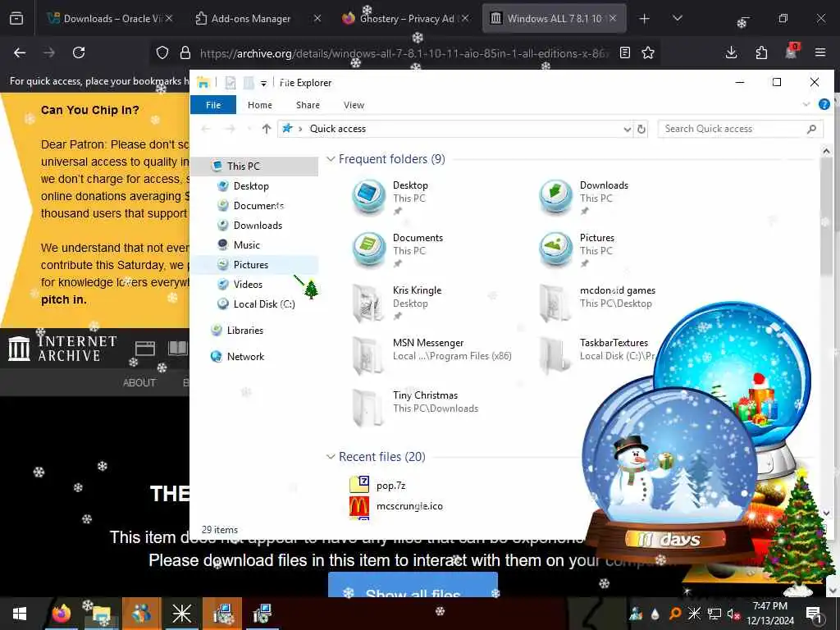Open the Firefox extensions puzzle icon
The height and width of the screenshot is (630, 840).
pyautogui.click(x=761, y=52)
